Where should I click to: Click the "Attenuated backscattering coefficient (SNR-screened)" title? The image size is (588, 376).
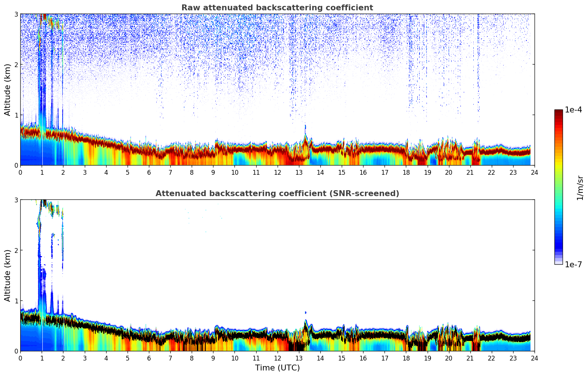point(277,194)
